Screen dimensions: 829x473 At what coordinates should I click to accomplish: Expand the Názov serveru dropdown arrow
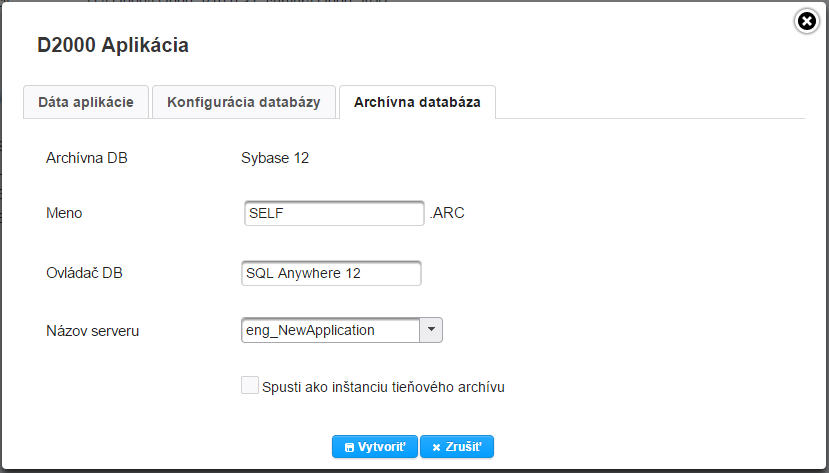[x=431, y=330]
